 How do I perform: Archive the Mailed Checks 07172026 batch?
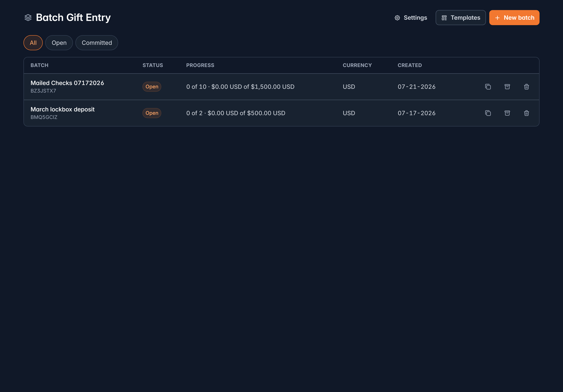(507, 87)
